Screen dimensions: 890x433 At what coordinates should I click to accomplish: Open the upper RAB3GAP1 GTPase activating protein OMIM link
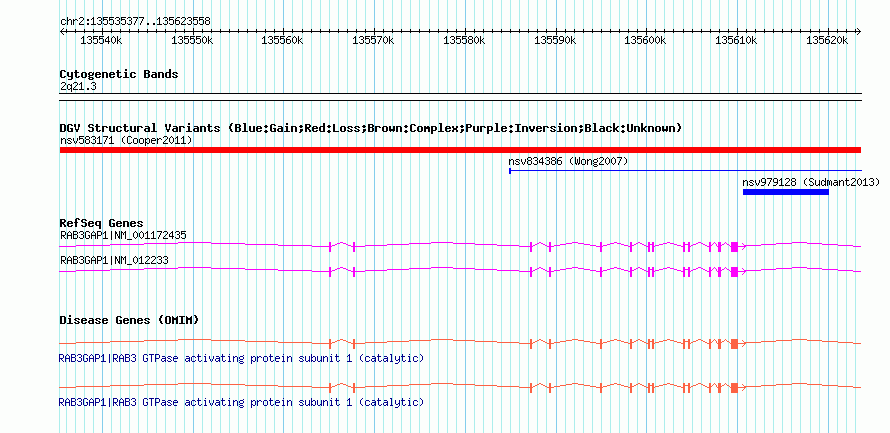click(x=241, y=359)
